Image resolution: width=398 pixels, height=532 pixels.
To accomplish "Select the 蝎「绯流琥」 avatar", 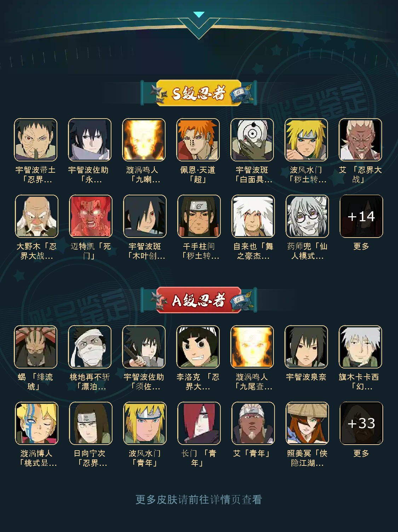I will tap(35, 347).
